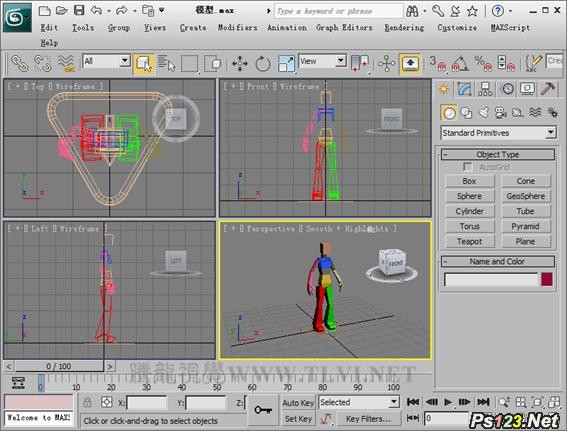Click the Torus primitive button

click(469, 226)
